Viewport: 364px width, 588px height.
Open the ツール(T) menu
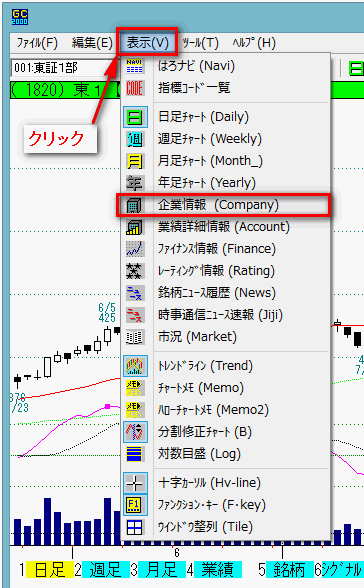200,43
